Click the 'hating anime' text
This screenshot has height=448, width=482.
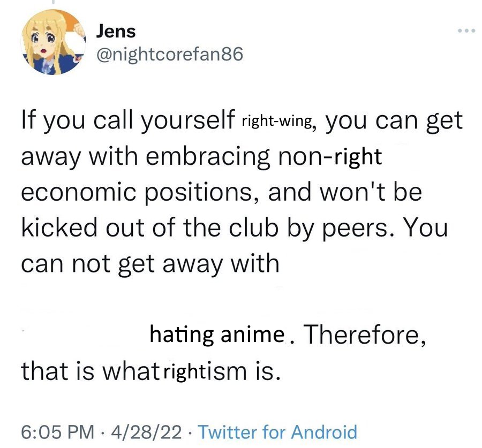tap(217, 335)
